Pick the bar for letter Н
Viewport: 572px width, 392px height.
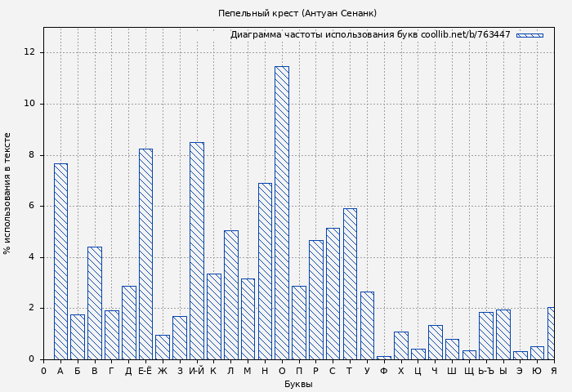[x=265, y=271]
